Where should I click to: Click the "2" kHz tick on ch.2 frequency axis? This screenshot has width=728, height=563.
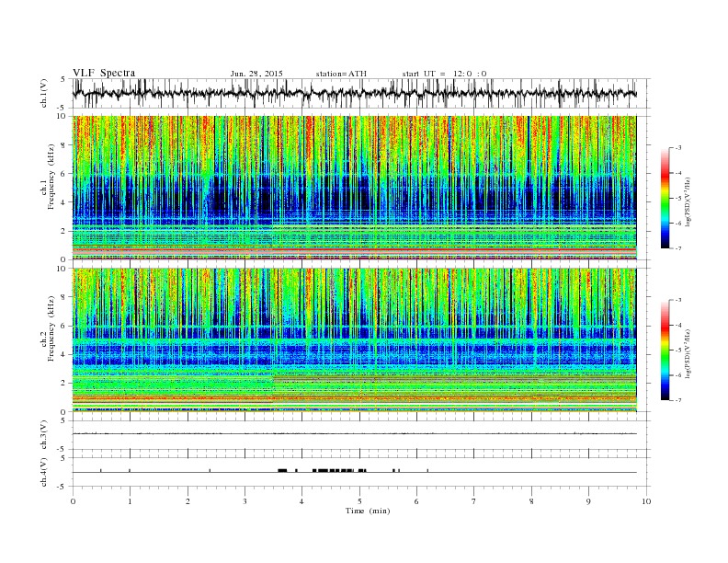[x=63, y=384]
